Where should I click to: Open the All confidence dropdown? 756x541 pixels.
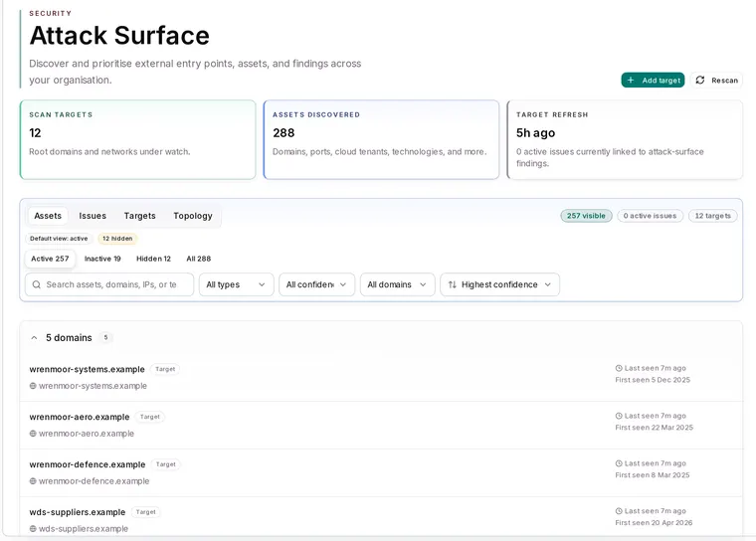(x=316, y=284)
